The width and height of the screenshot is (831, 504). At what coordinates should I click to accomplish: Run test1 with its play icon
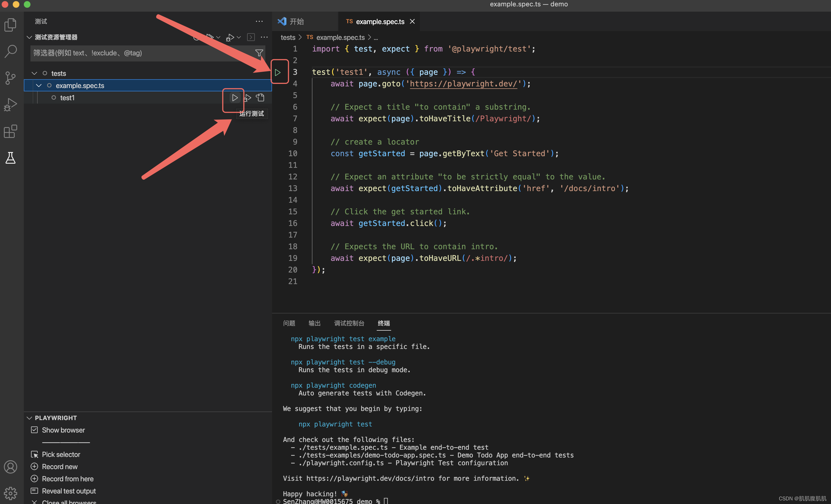coord(235,98)
